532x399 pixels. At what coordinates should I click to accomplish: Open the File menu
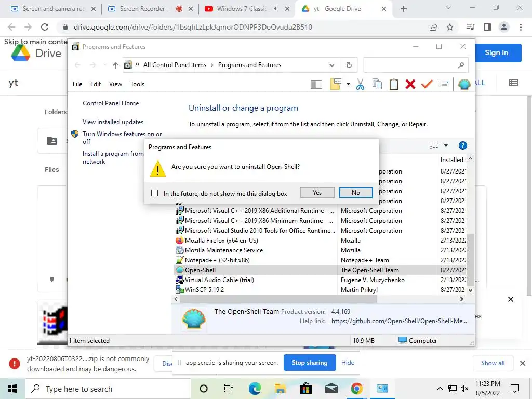tap(77, 84)
